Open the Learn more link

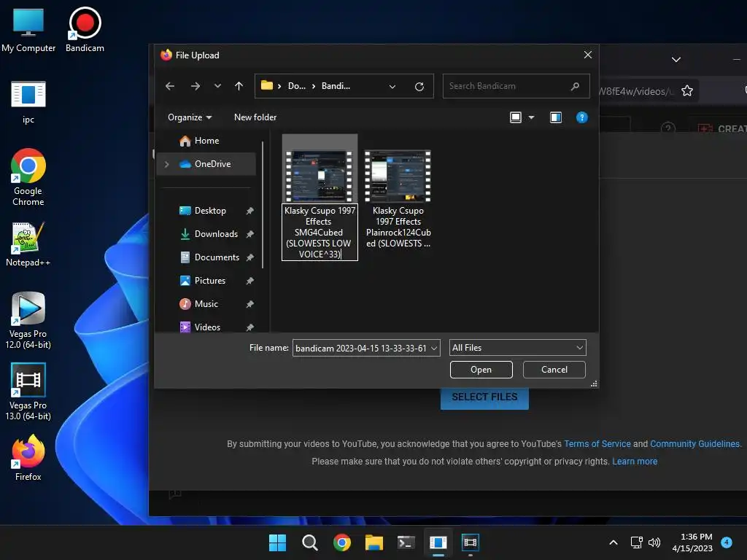tap(635, 462)
